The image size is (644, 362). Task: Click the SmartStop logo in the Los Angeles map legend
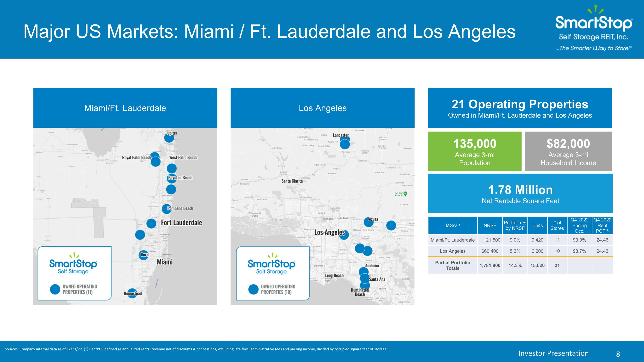click(x=272, y=264)
